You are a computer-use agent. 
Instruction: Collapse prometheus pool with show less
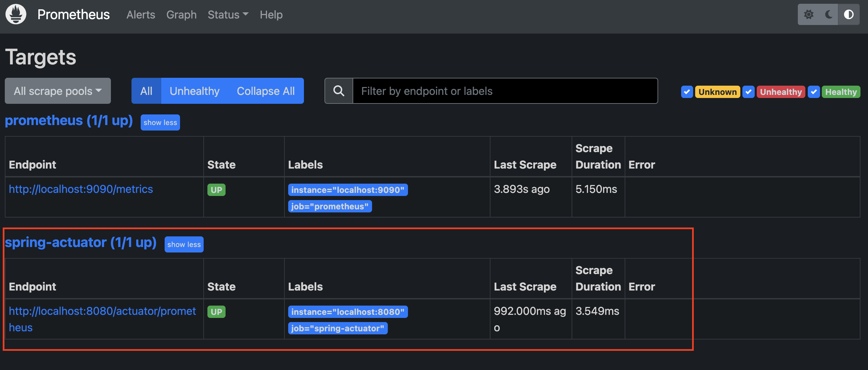point(160,122)
